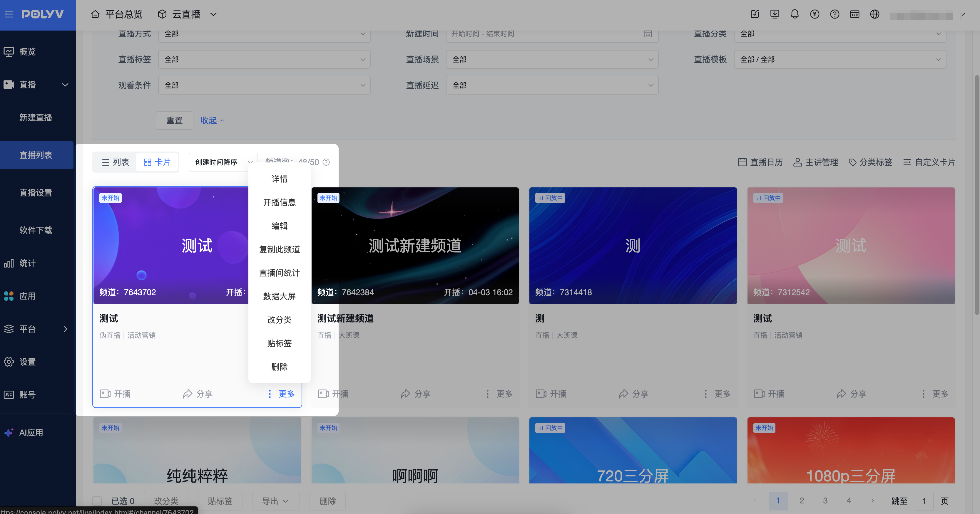Image resolution: width=980 pixels, height=514 pixels.
Task: Open the download center icon in top bar
Action: tap(775, 14)
